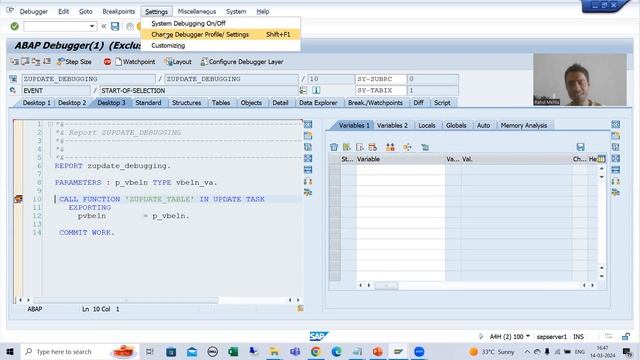Screen dimensions: 640x360
Task: Show hidden system tray icons chevron
Action: pos(527,352)
